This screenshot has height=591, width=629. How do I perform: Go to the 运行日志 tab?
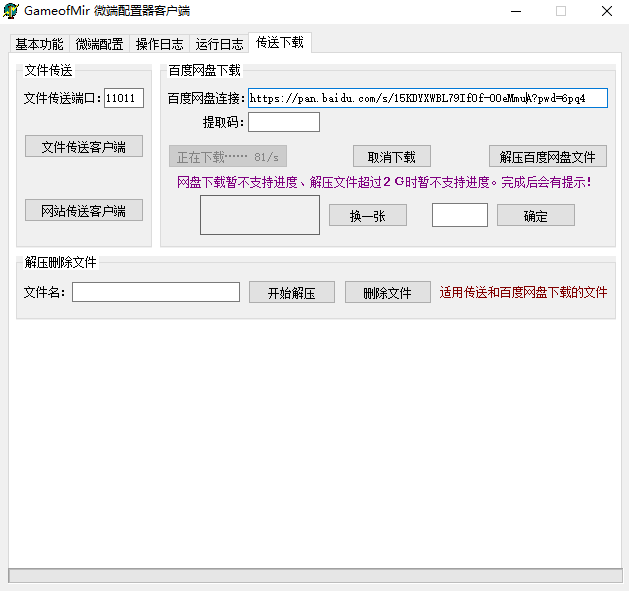(220, 44)
